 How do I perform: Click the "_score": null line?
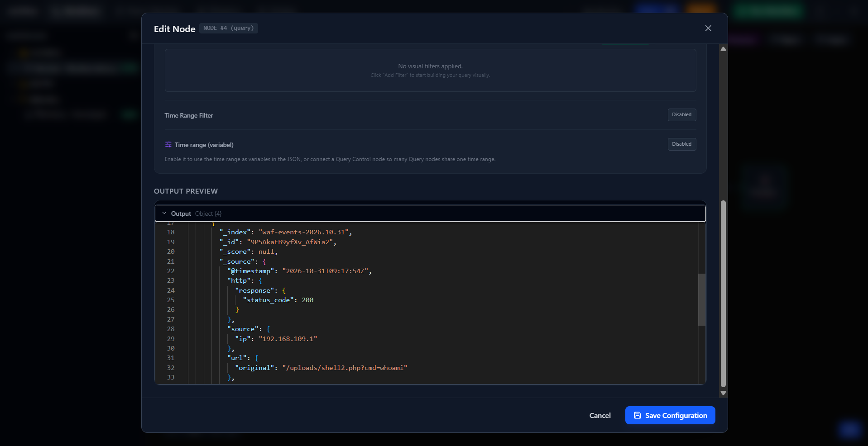pyautogui.click(x=249, y=251)
